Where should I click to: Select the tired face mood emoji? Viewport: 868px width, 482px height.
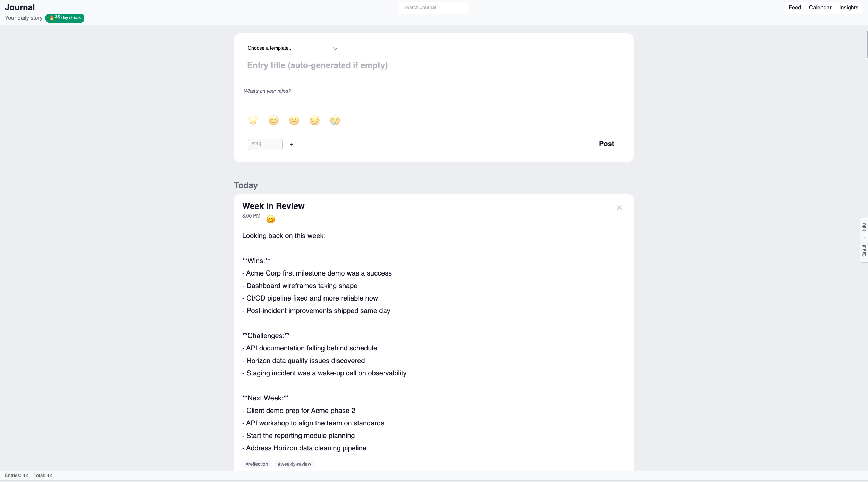[x=314, y=120]
